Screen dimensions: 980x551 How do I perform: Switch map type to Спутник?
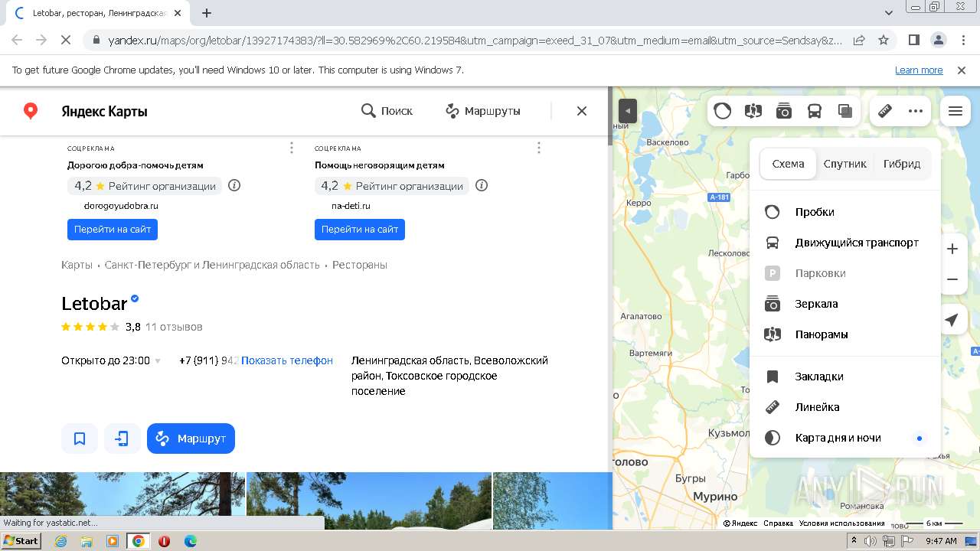point(845,164)
